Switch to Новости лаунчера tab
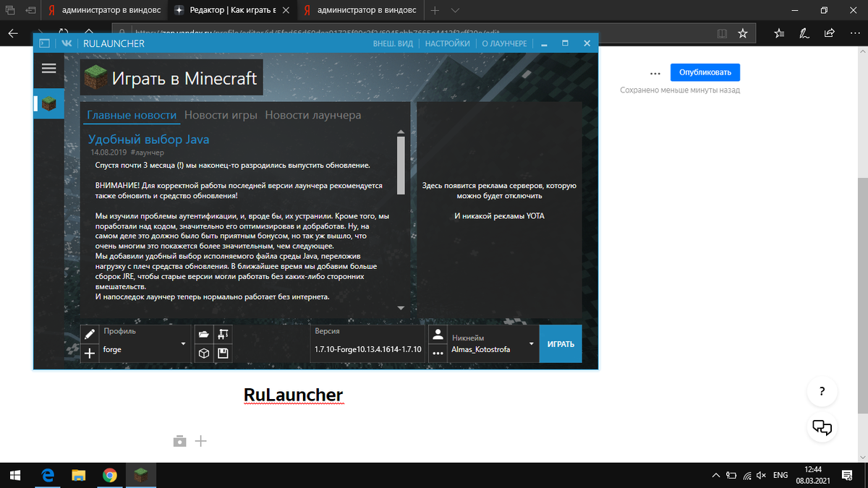 coord(313,115)
